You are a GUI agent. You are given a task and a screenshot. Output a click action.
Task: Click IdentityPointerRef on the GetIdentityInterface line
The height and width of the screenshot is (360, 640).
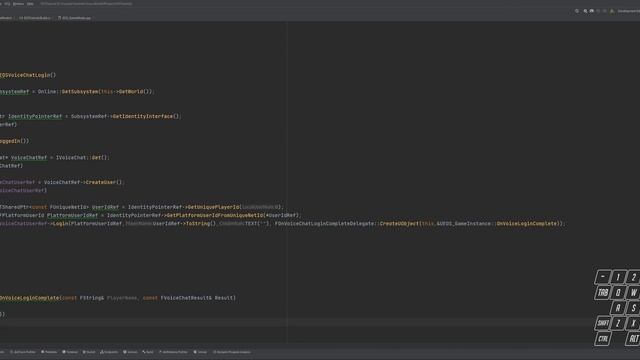[x=35, y=116]
